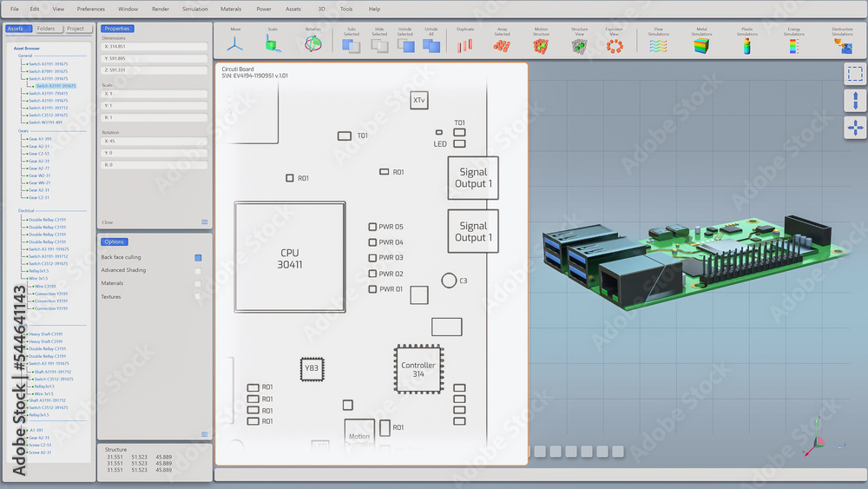Open the Simulation menu

tap(194, 9)
